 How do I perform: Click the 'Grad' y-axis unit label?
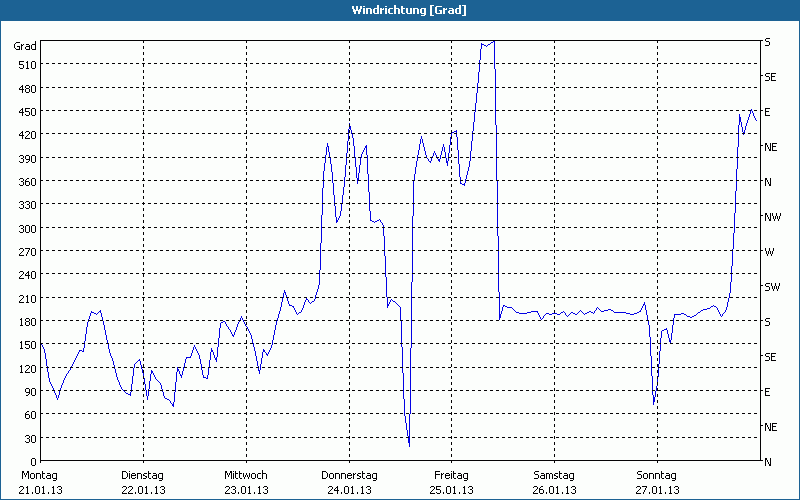(25, 46)
